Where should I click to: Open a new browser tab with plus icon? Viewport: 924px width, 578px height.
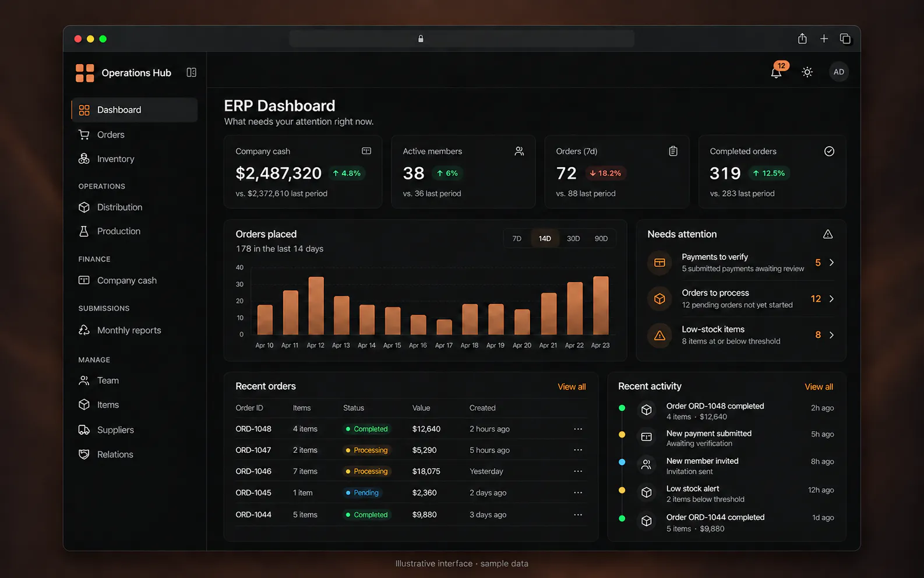(x=824, y=38)
